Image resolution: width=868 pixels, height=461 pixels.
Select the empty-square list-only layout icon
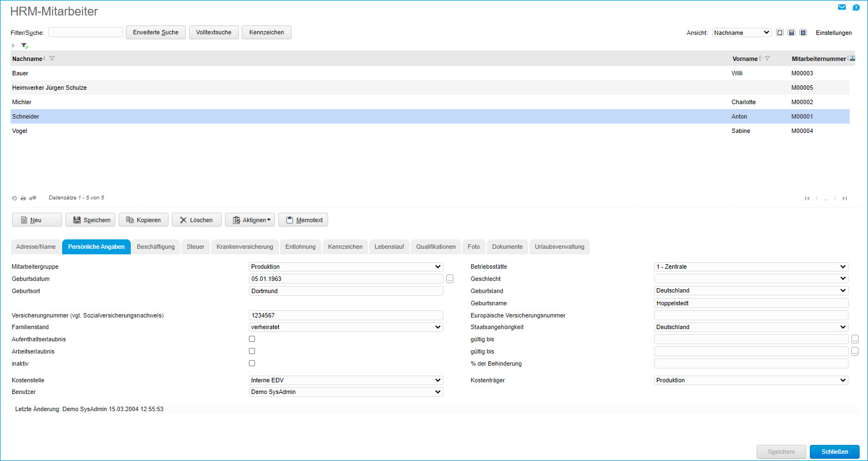pyautogui.click(x=780, y=33)
